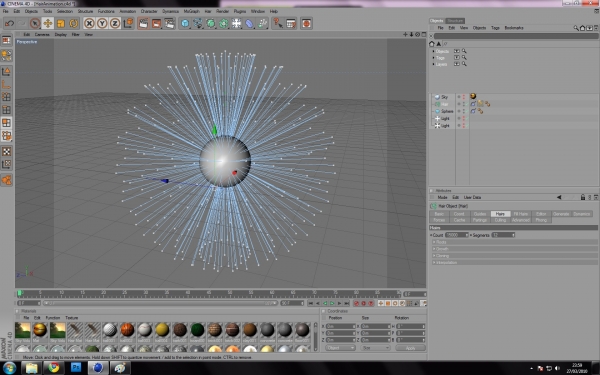Click the Segments input field
This screenshot has height=375, width=600.
pos(503,235)
